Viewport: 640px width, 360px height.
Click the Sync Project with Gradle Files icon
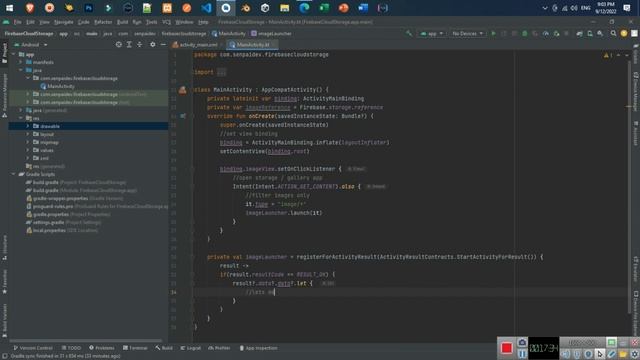[x=579, y=33]
